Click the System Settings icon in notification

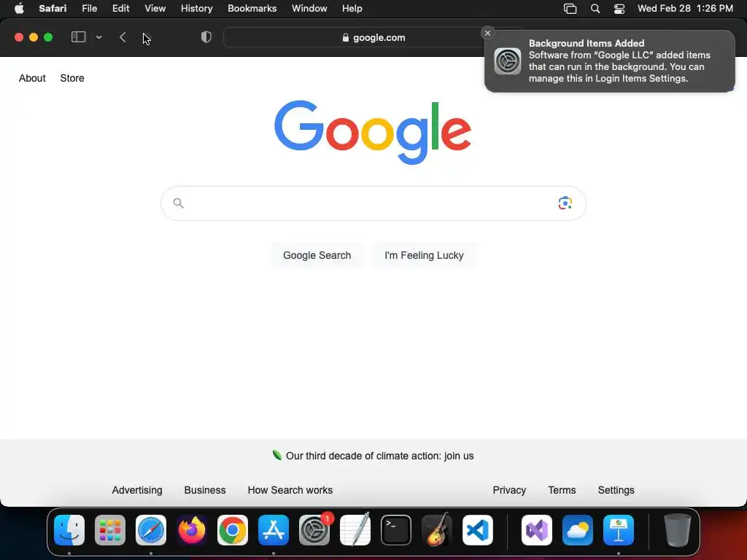[508, 61]
